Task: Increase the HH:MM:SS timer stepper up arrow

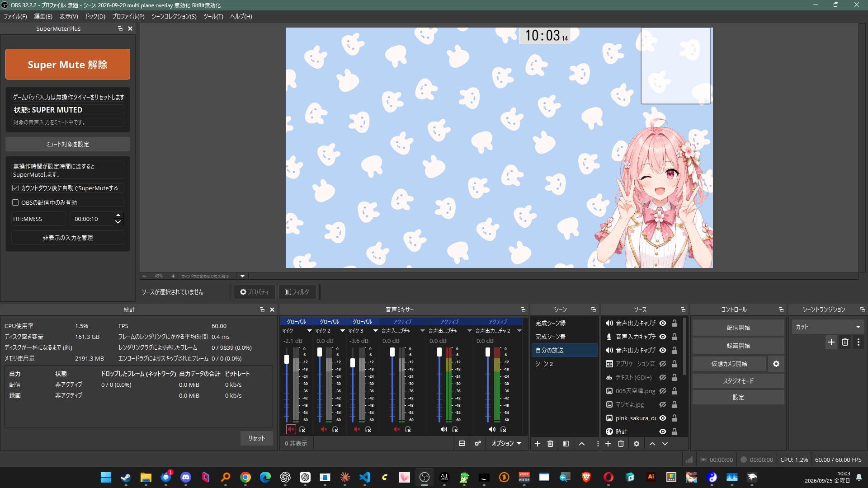Action: [118, 215]
